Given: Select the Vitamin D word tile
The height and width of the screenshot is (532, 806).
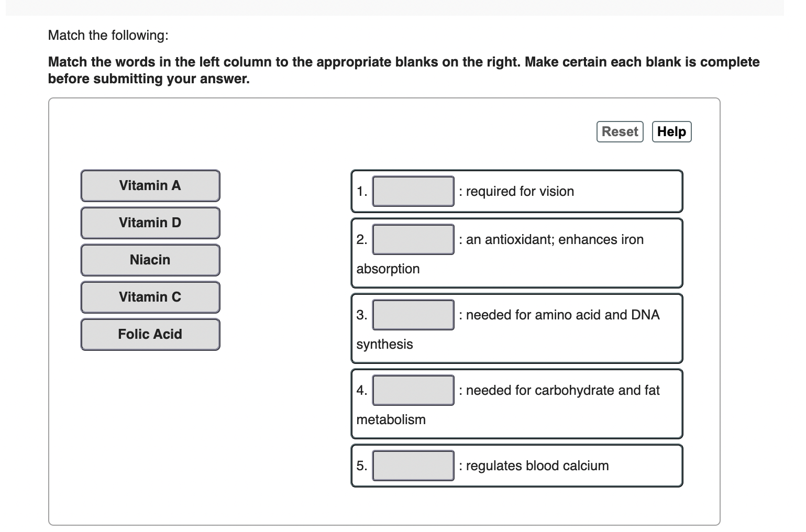Looking at the screenshot, I should point(150,223).
